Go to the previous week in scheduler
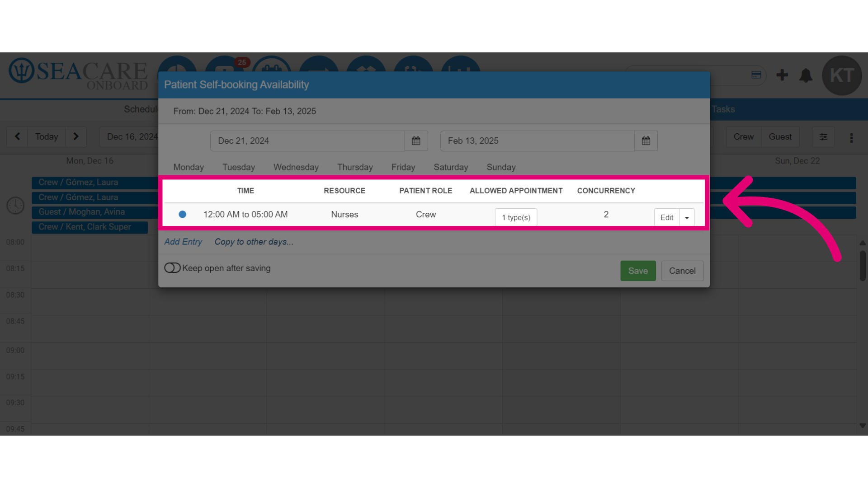Screen dimensions: 868x488 (17, 136)
